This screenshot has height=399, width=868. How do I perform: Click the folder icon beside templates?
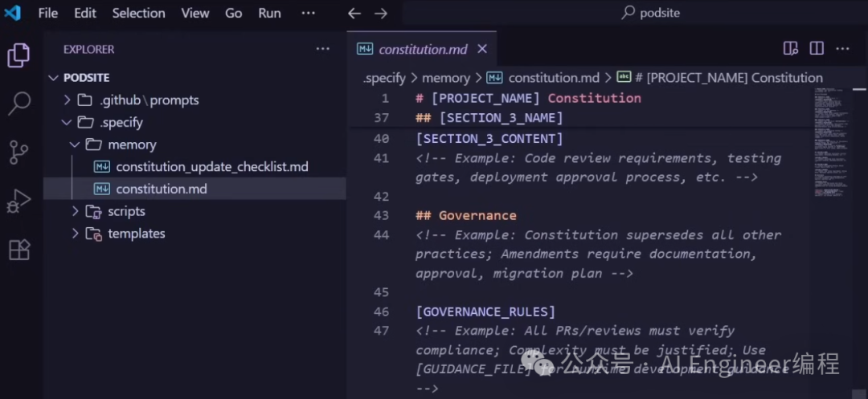pos(93,233)
